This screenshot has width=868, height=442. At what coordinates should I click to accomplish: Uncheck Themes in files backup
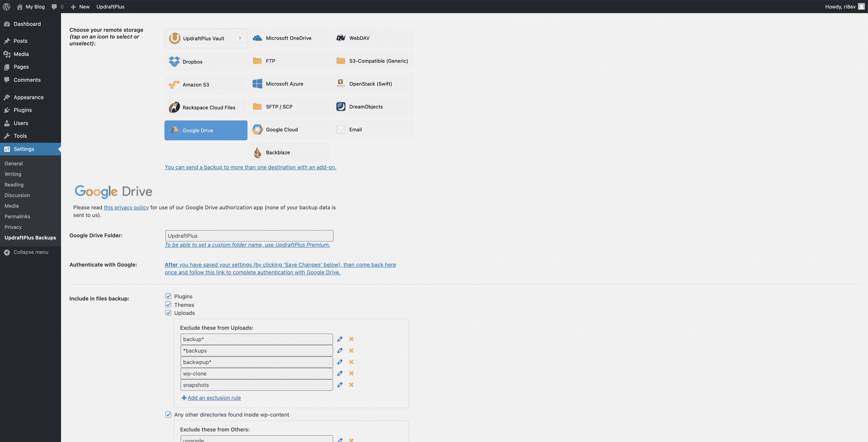pyautogui.click(x=168, y=304)
